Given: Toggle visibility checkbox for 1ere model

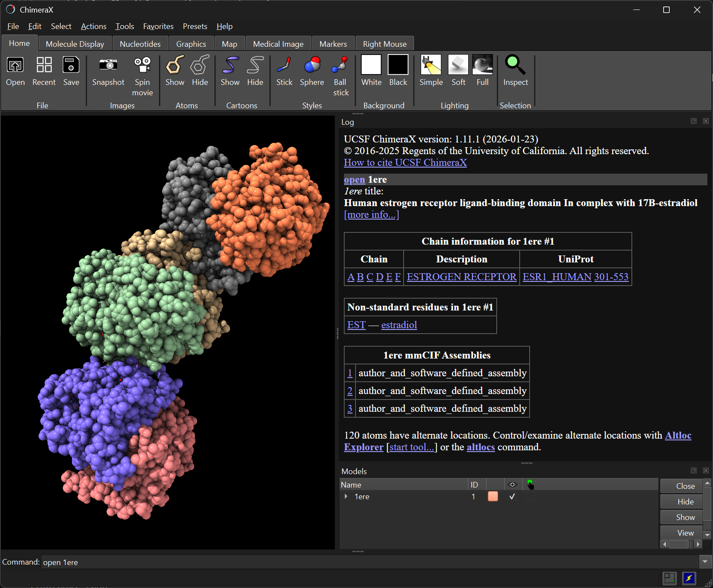Looking at the screenshot, I should (x=512, y=497).
